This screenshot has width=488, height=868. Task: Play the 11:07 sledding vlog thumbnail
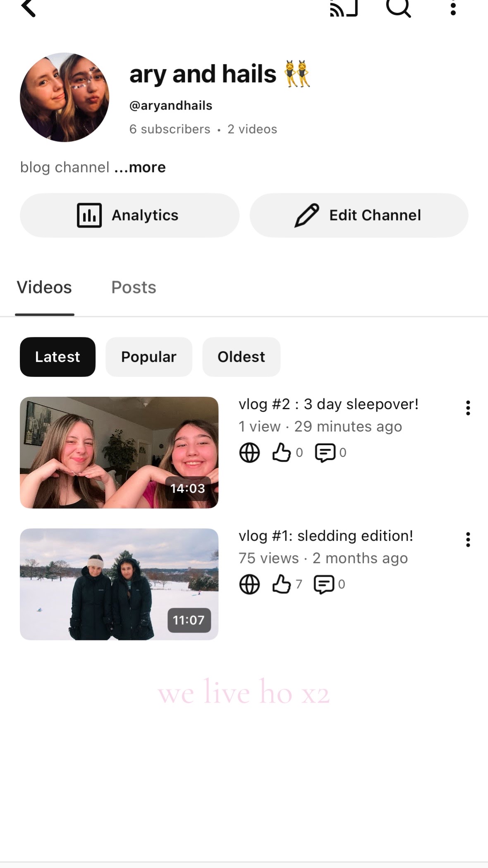(119, 584)
